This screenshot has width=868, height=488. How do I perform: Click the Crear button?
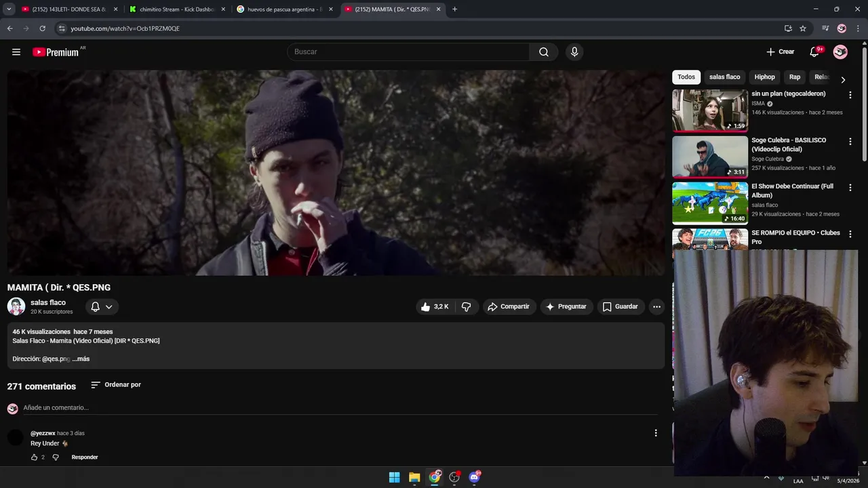pos(781,52)
